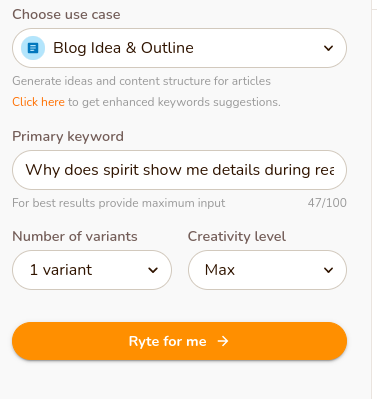Click the Primary keyword label

[68, 136]
